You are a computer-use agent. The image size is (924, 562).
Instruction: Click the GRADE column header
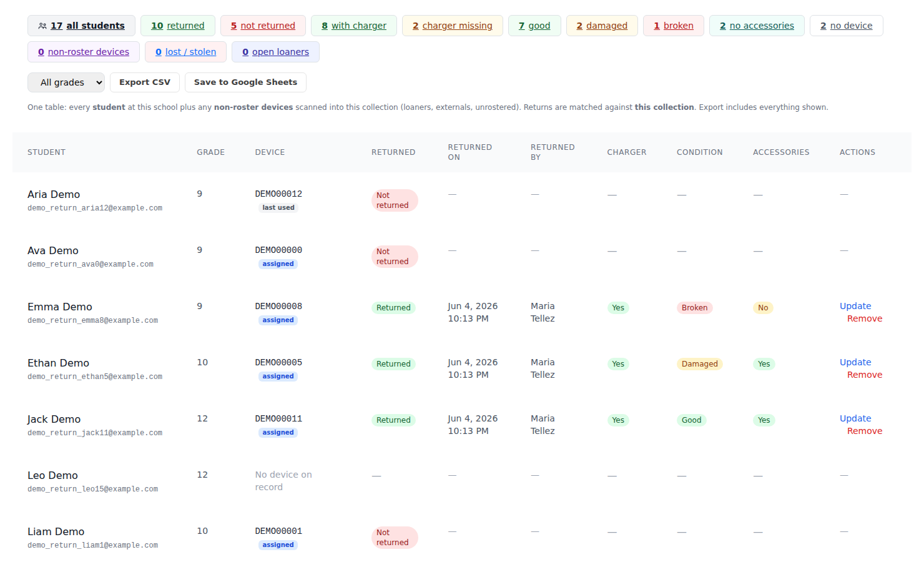coord(210,152)
